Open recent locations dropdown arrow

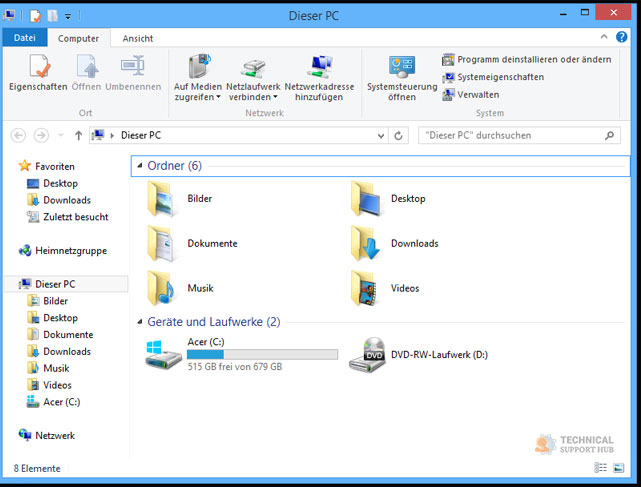click(61, 135)
